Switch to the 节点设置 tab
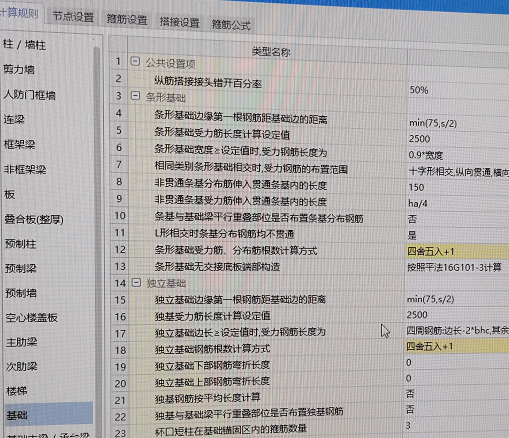Viewport: 509px width, 438px height. click(x=73, y=17)
